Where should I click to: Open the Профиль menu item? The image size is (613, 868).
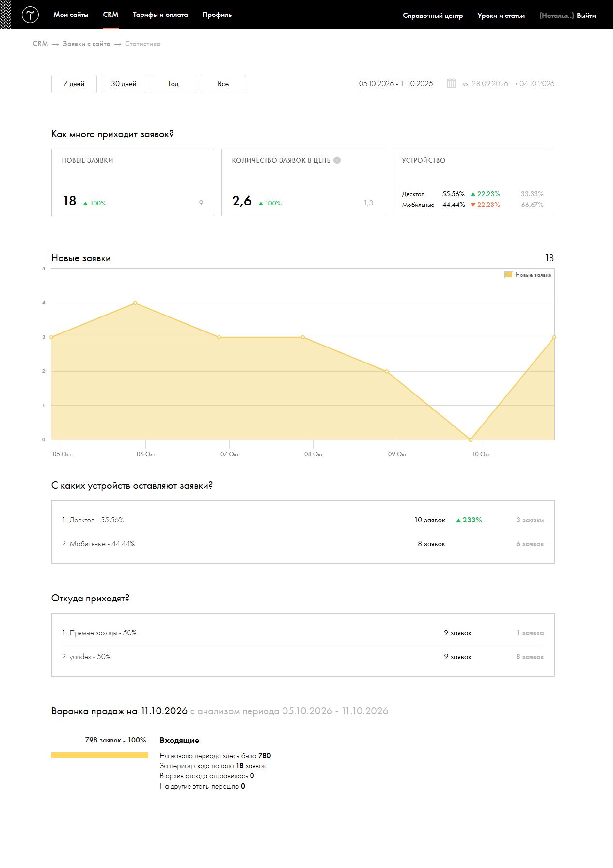pyautogui.click(x=217, y=15)
